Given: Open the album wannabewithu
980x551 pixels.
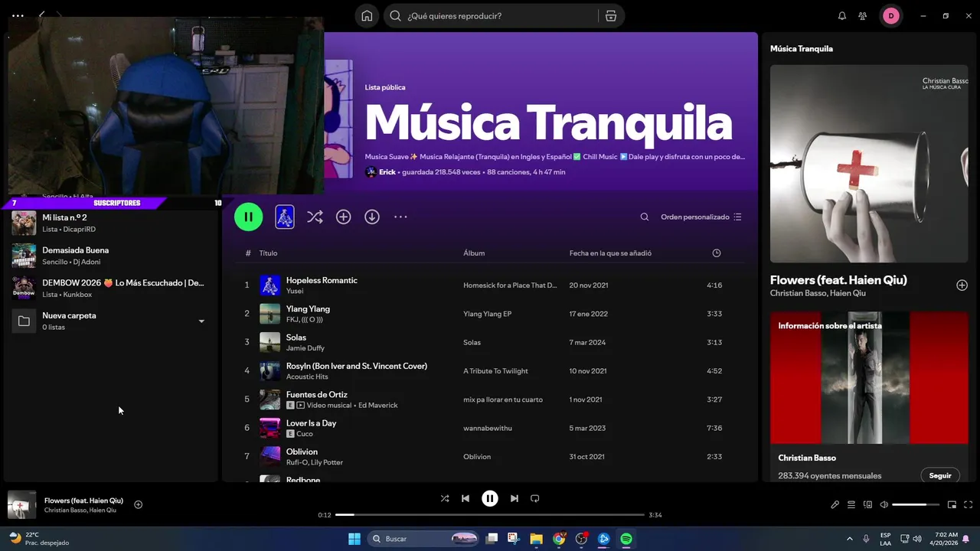Looking at the screenshot, I should click(488, 429).
